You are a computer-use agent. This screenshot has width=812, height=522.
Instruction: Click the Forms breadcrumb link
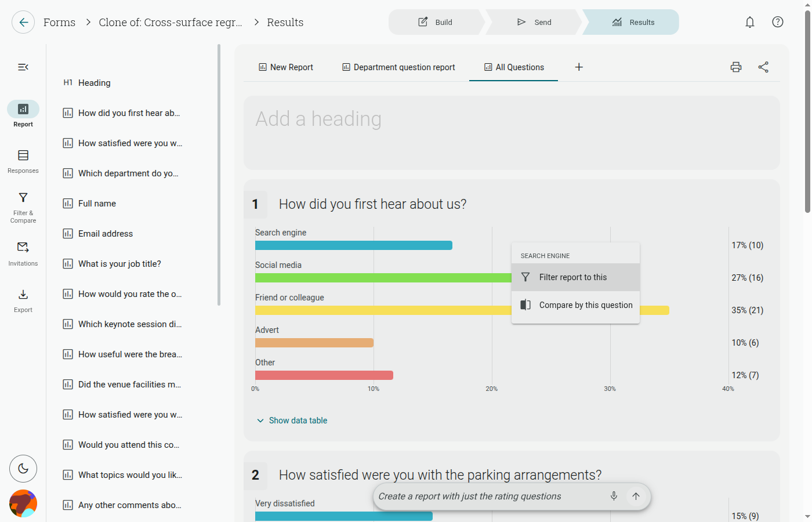click(59, 22)
